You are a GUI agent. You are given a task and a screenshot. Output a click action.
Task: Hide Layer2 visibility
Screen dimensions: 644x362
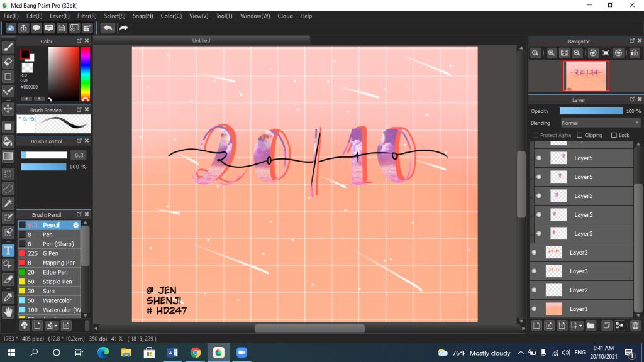pyautogui.click(x=535, y=290)
